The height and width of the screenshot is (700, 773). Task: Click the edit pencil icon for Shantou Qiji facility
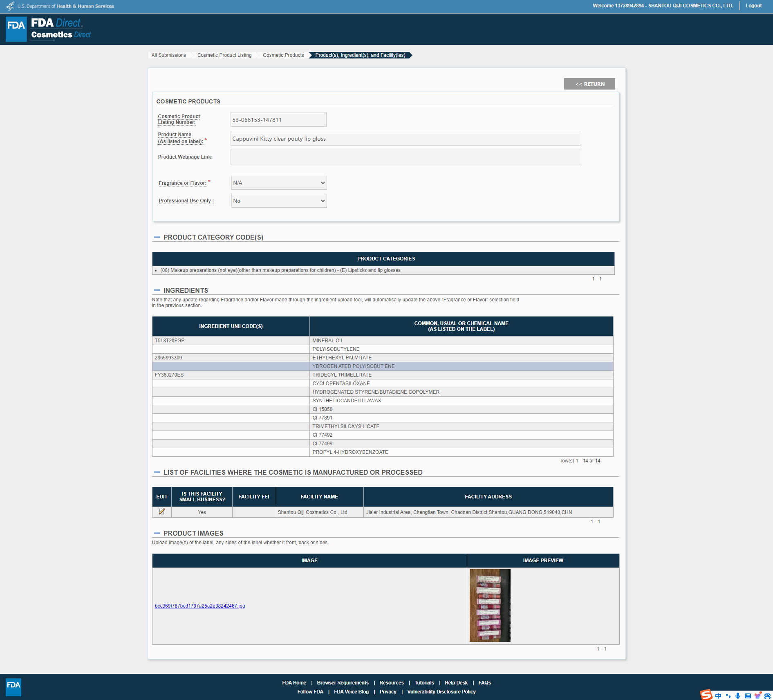(161, 512)
